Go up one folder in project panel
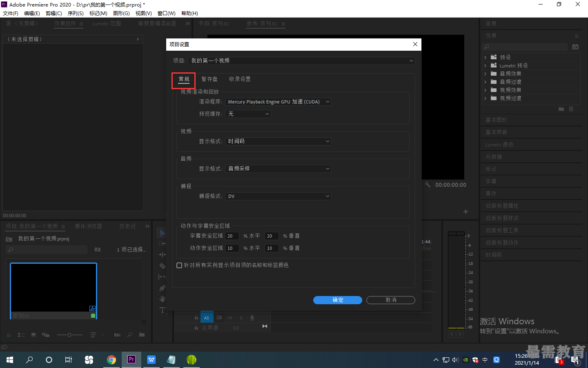 (x=9, y=239)
